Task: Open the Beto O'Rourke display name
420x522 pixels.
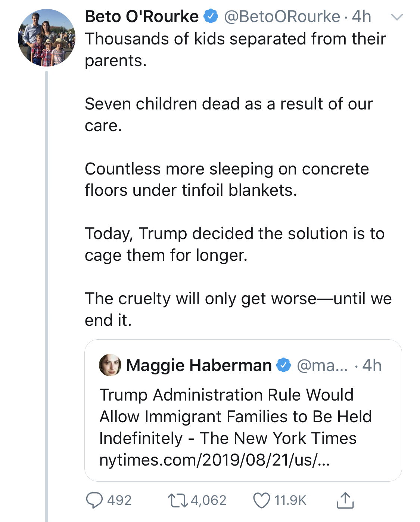Action: coord(142,16)
